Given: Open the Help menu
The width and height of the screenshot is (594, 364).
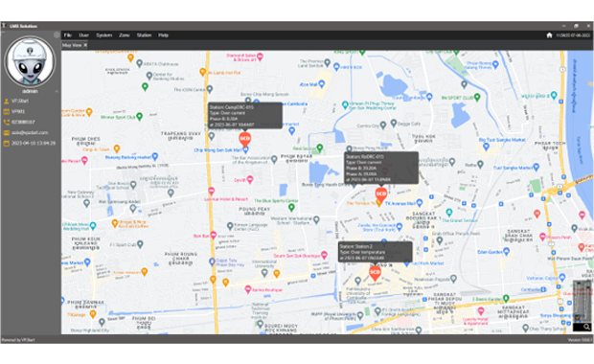Looking at the screenshot, I should click(x=163, y=35).
